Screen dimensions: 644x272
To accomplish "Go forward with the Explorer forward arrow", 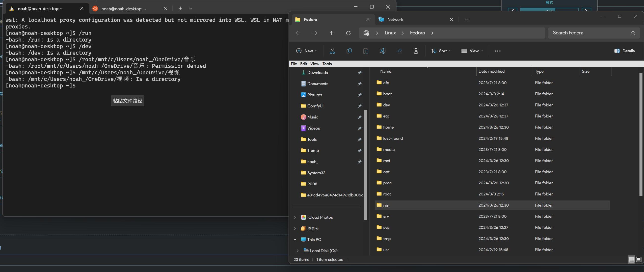I will pos(315,33).
